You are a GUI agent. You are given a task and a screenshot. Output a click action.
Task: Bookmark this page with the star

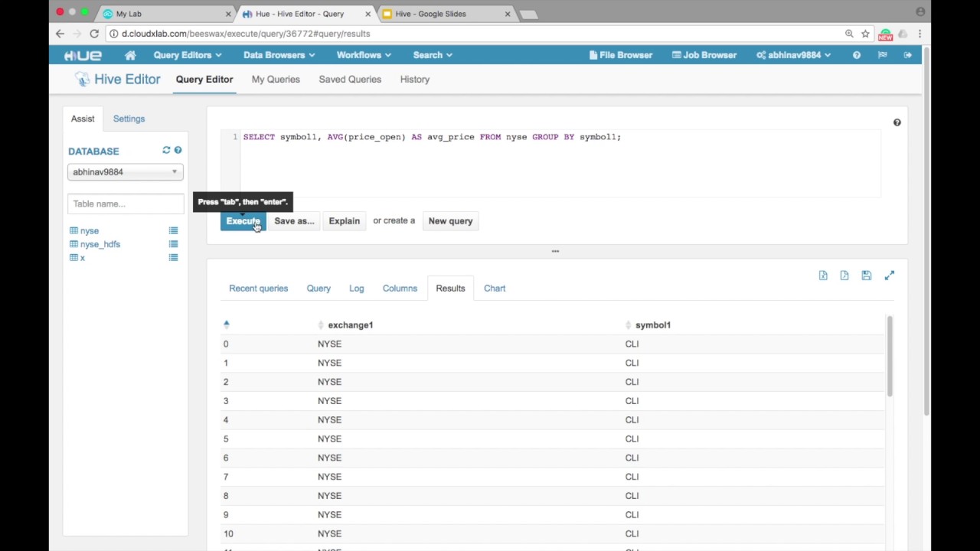(865, 34)
